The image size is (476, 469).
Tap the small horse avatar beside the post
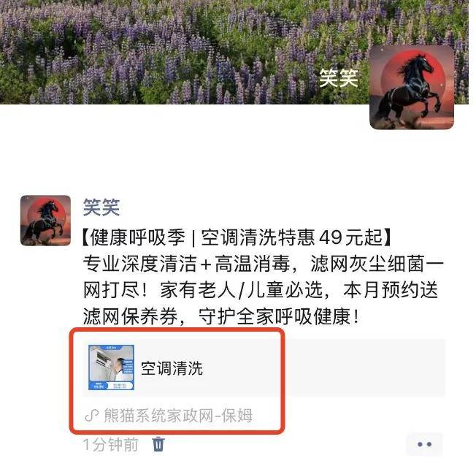(45, 221)
